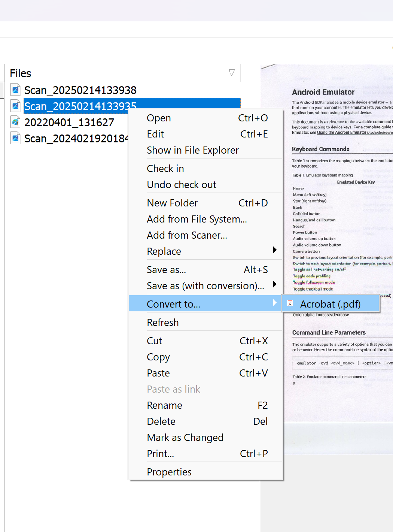
Task: Select Mark as Changed
Action: click(185, 438)
